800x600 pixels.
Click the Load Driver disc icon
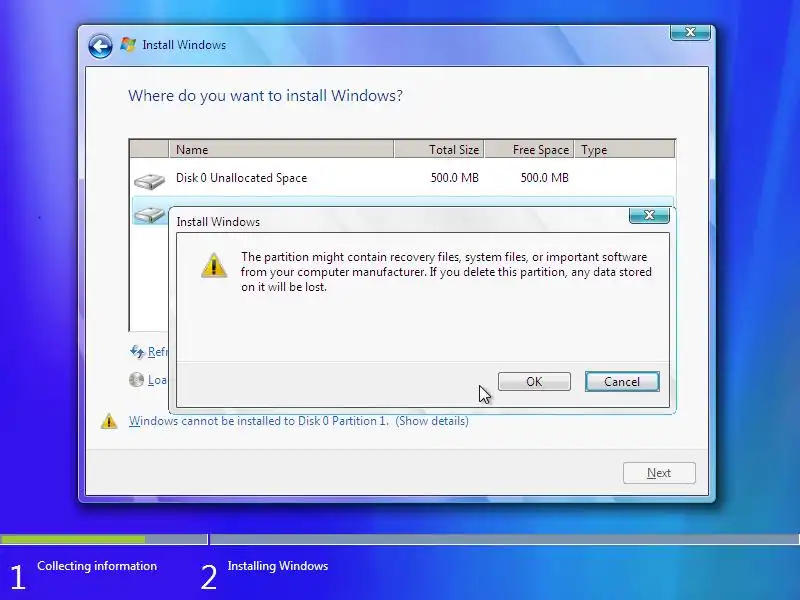click(x=136, y=380)
